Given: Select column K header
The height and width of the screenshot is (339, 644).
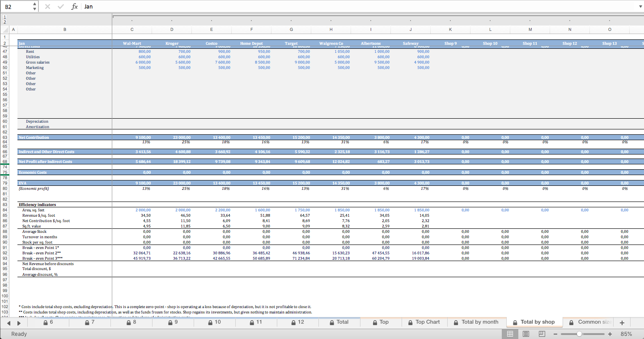Looking at the screenshot, I should (x=450, y=30).
